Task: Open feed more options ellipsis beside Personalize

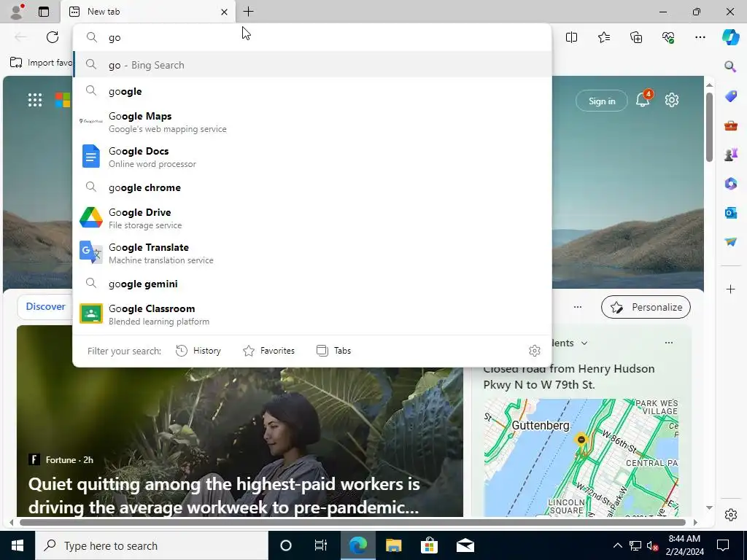Action: coord(578,307)
